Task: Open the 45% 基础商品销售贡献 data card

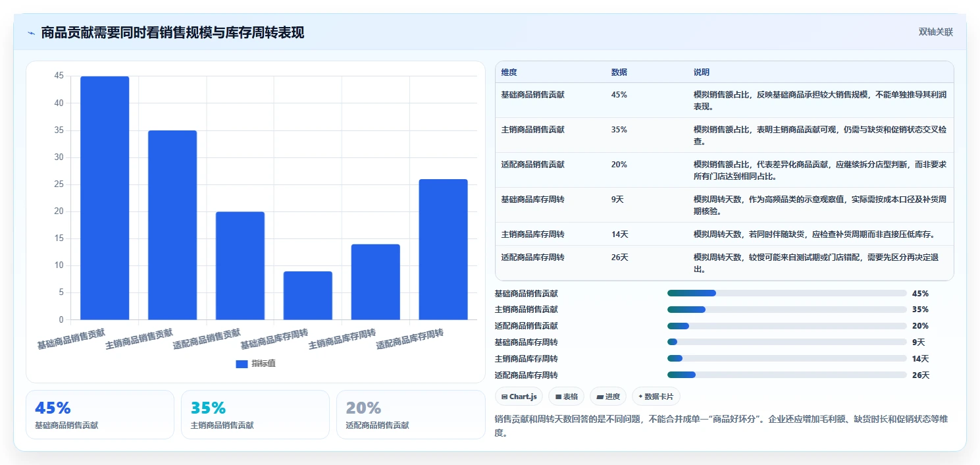Action: point(100,414)
